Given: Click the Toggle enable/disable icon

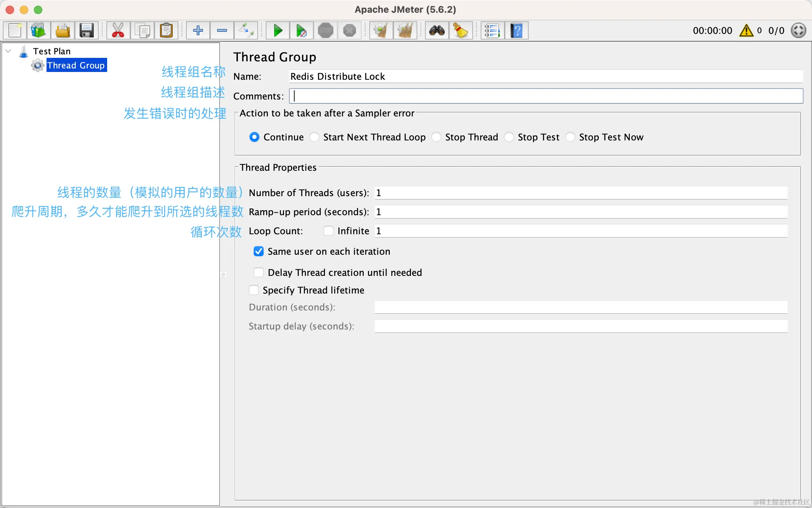Looking at the screenshot, I should click(246, 31).
